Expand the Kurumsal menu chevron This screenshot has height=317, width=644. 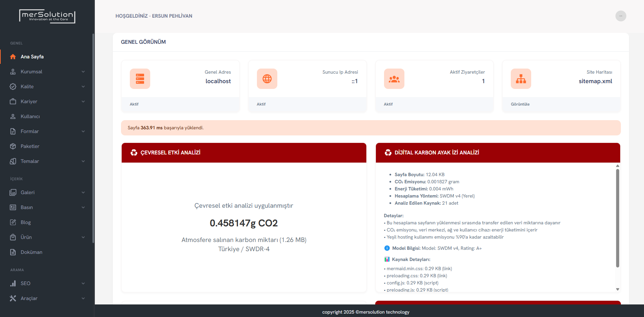pos(83,72)
